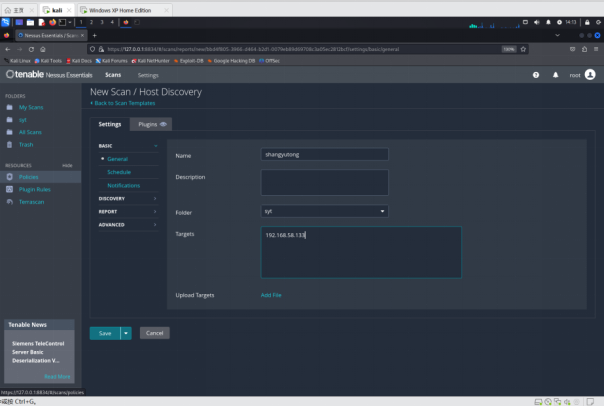Screen dimensions: 605x406
Task: Open Plugin Rules resource
Action: click(x=35, y=189)
